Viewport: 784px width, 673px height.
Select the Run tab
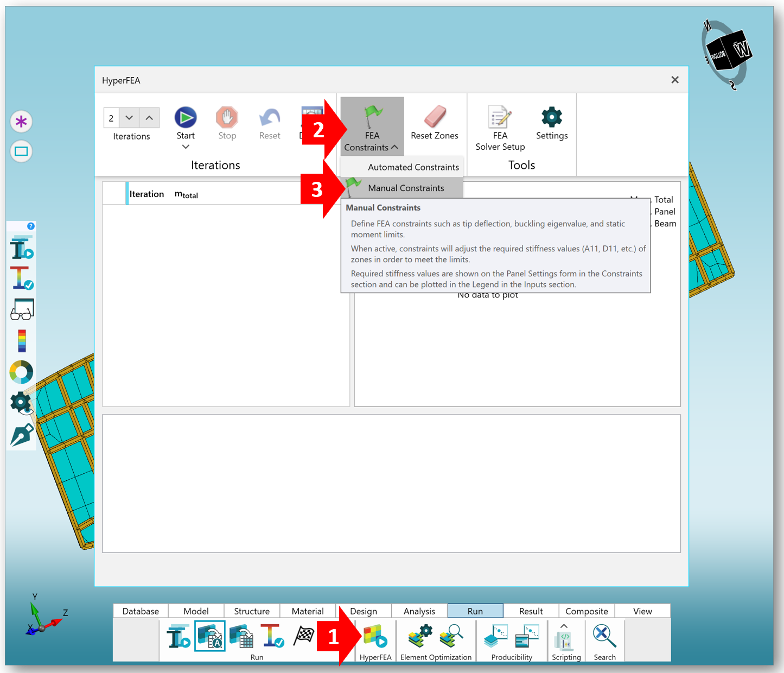coord(475,611)
